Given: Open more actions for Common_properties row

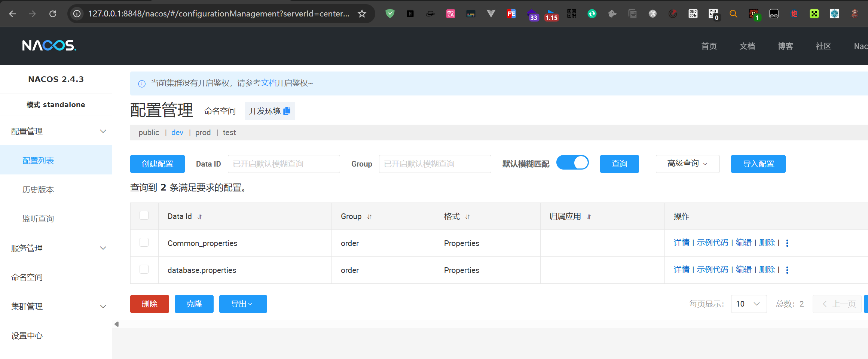Looking at the screenshot, I should pos(787,243).
